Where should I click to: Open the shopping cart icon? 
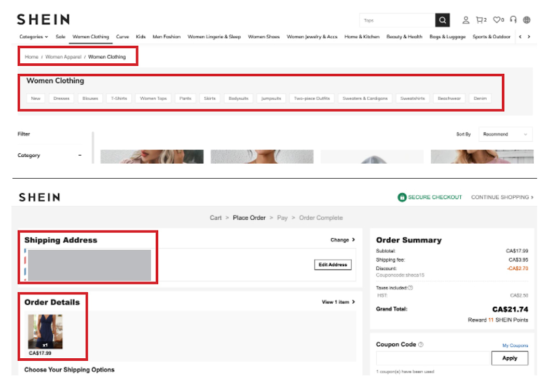pyautogui.click(x=481, y=20)
